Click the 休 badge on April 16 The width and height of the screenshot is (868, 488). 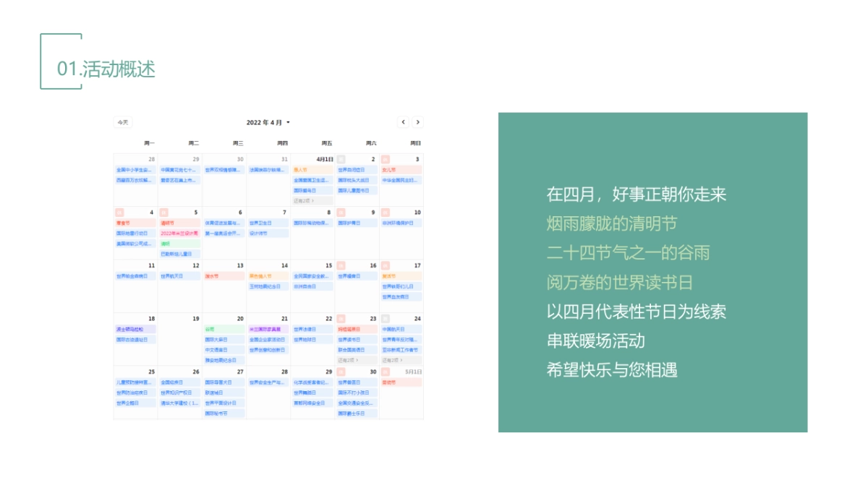(340, 265)
